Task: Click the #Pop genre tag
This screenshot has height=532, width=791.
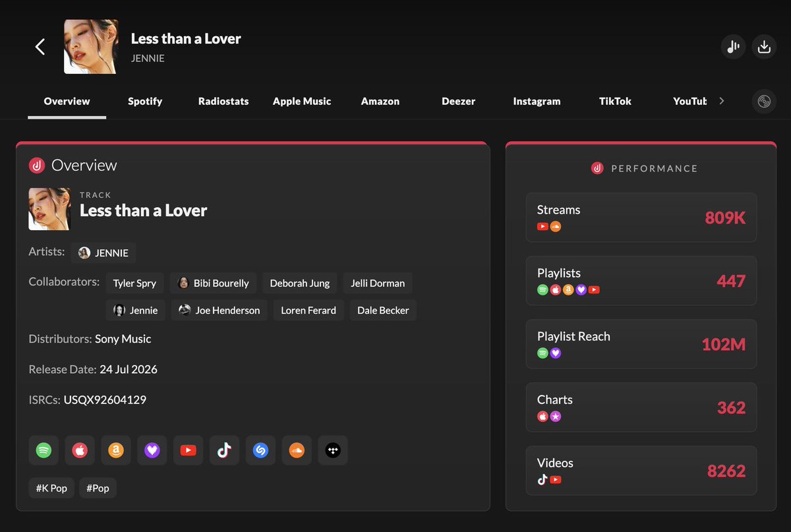Action: [x=98, y=488]
